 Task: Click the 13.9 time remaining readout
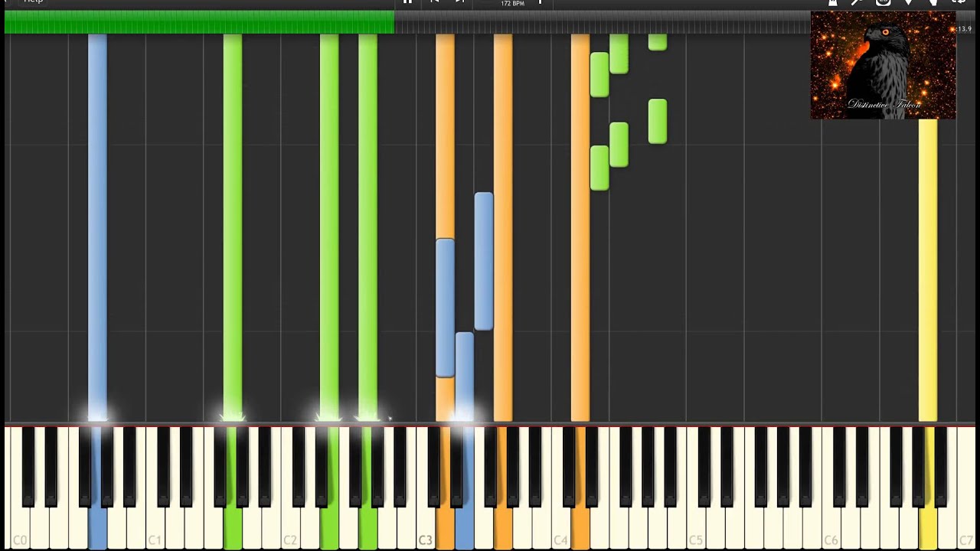coord(963,29)
